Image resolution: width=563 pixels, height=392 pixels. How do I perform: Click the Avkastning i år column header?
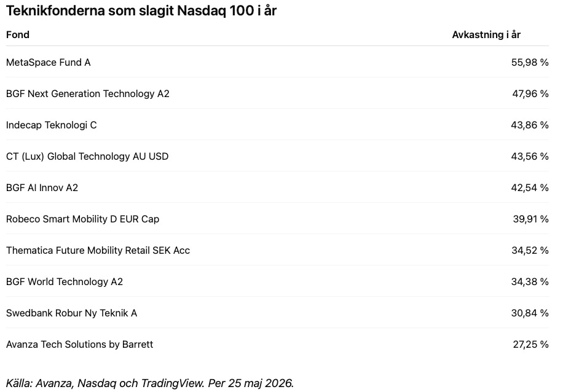[x=486, y=35]
